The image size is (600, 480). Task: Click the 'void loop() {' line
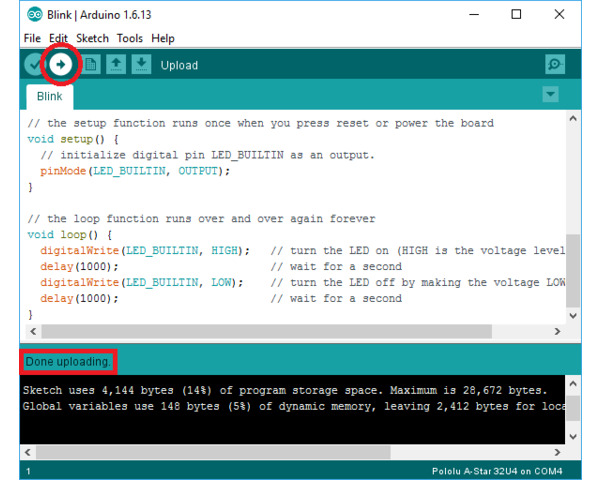point(70,234)
